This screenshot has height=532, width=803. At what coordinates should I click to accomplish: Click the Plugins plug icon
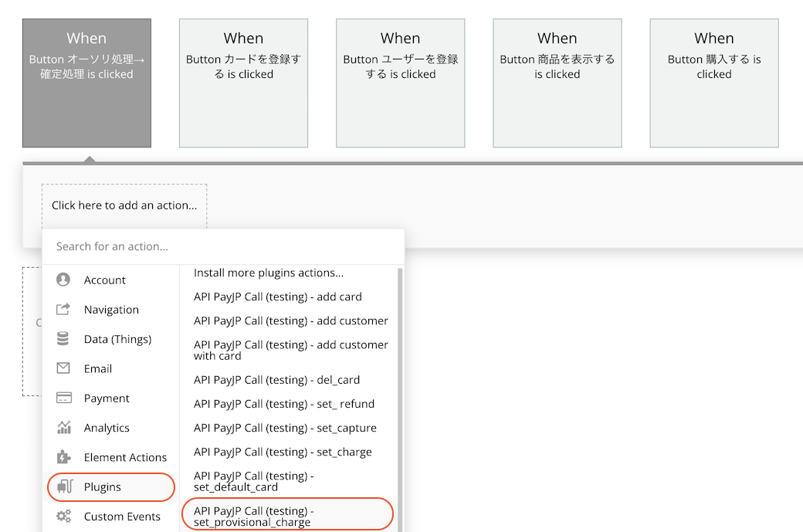pos(65,486)
